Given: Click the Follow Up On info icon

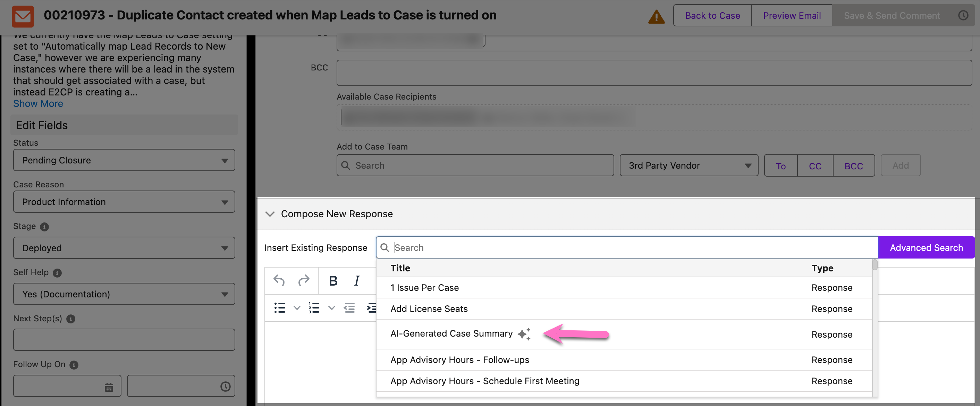Looking at the screenshot, I should 74,365.
